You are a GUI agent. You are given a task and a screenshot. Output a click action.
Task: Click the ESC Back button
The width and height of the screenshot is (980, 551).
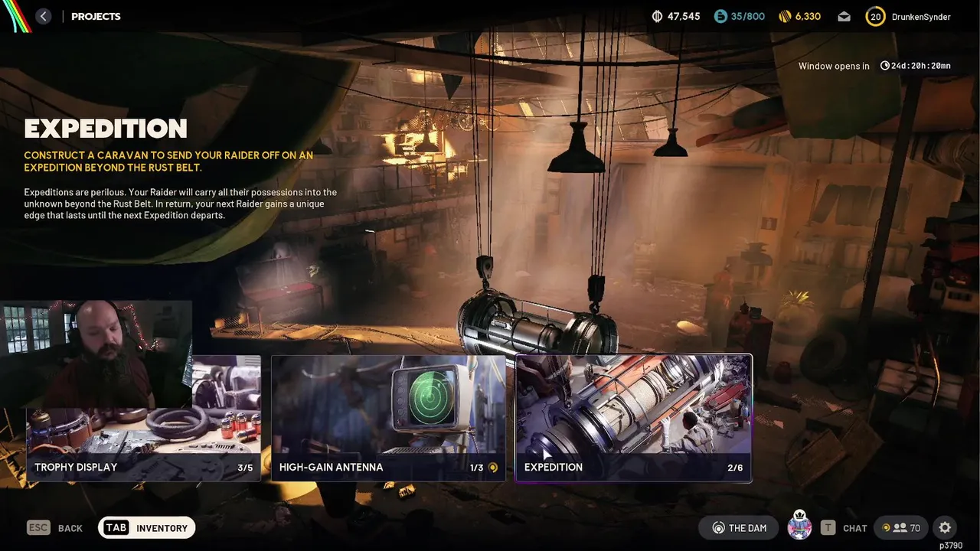click(54, 528)
